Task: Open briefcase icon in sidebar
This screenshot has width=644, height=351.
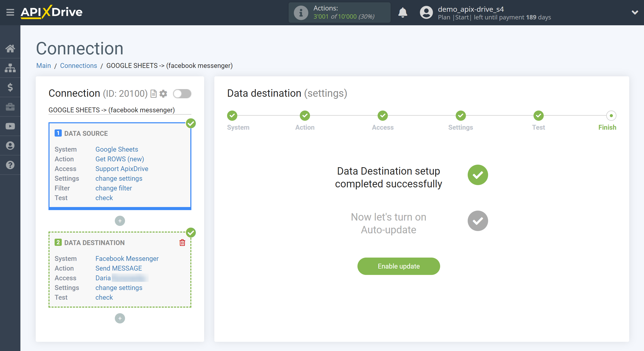Action: coord(10,107)
